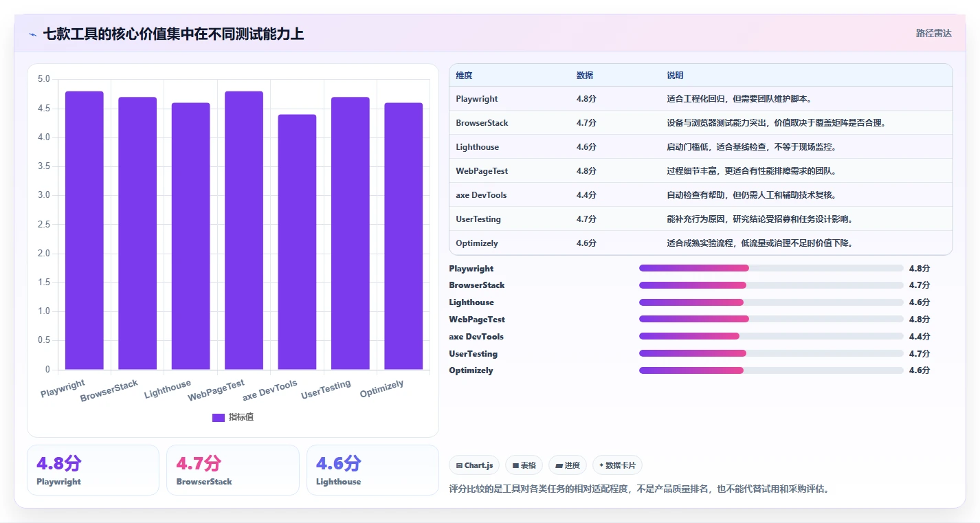This screenshot has height=523, width=980.
Task: Click UserTesting cell in table
Action: pyautogui.click(x=478, y=219)
